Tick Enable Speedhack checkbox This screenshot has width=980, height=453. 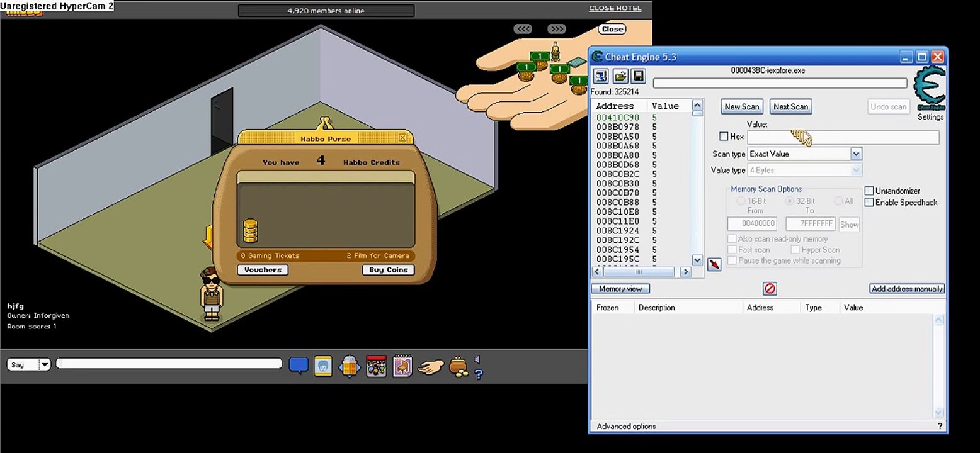pyautogui.click(x=869, y=202)
